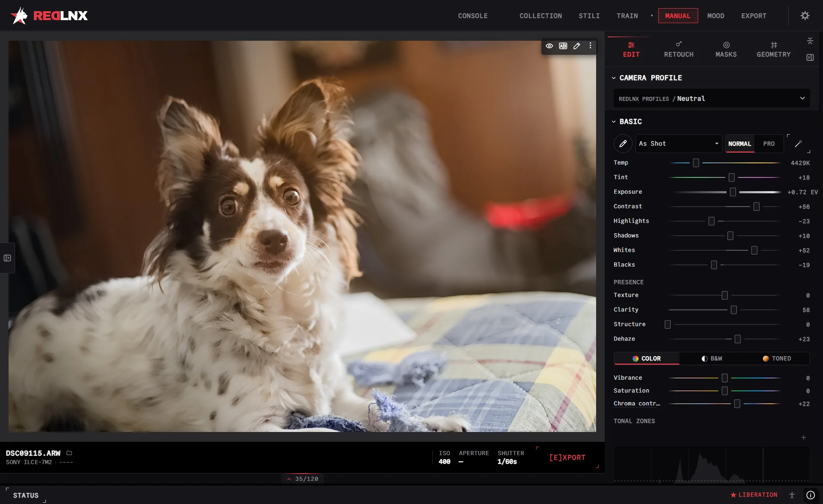Open the COLLECTION menu item
Image resolution: width=823 pixels, height=504 pixels.
(x=540, y=16)
